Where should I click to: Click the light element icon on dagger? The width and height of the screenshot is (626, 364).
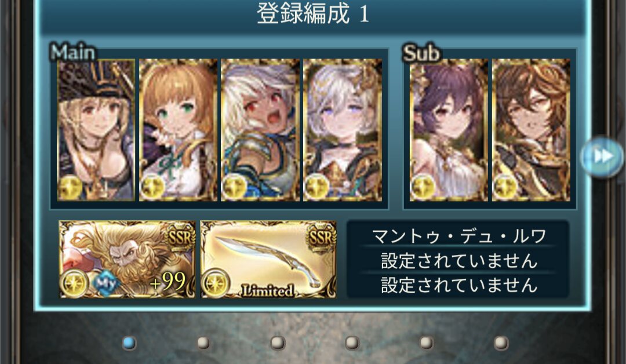[216, 283]
